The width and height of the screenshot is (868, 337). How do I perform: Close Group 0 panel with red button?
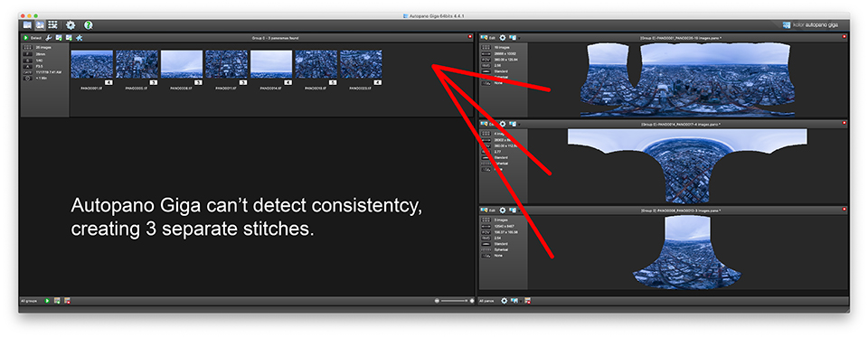[x=469, y=37]
